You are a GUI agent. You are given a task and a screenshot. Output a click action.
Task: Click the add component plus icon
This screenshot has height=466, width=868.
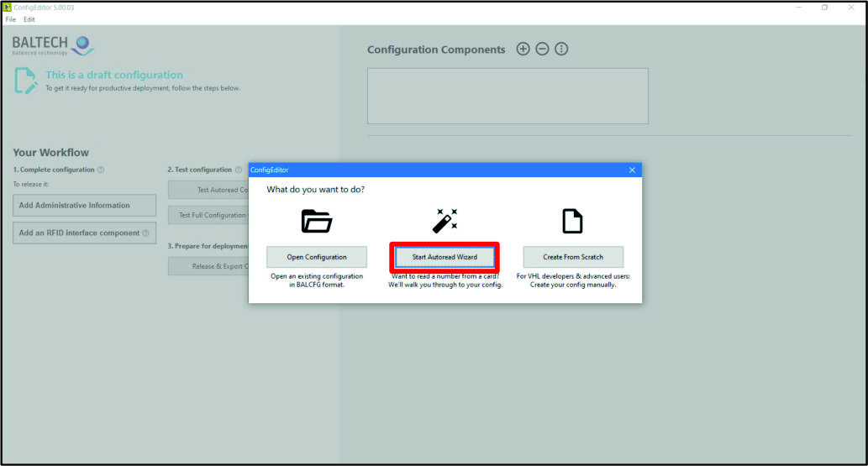523,50
